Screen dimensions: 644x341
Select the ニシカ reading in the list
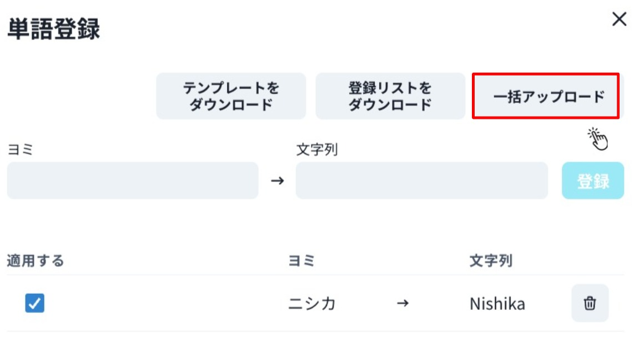coord(312,304)
